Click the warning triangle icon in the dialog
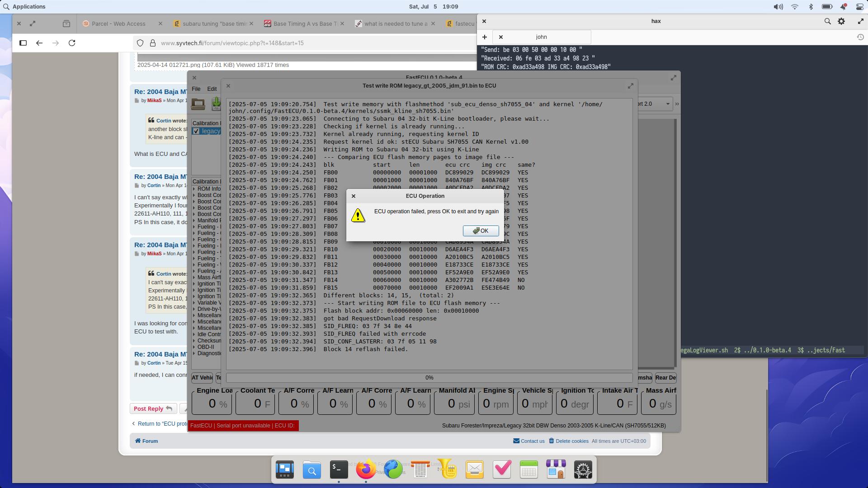This screenshot has width=868, height=488. (358, 216)
